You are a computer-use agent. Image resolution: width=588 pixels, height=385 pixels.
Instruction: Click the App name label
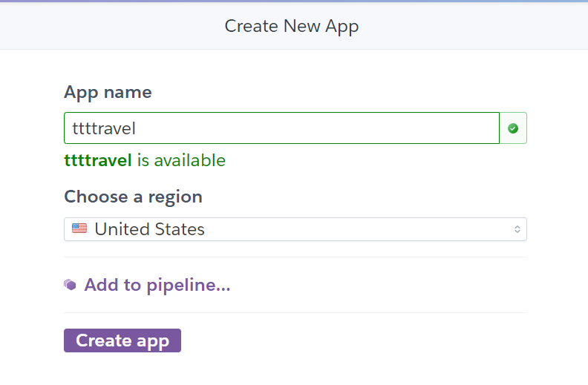coord(108,93)
